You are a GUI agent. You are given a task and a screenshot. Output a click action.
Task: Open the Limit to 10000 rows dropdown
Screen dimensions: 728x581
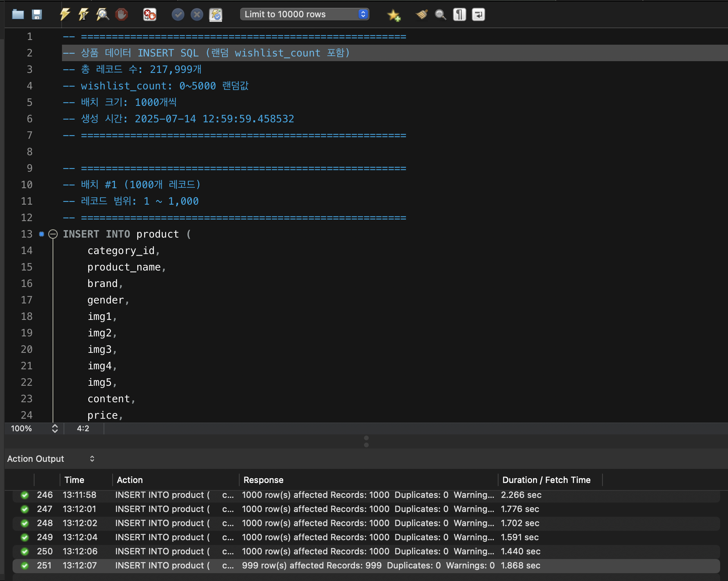point(305,15)
